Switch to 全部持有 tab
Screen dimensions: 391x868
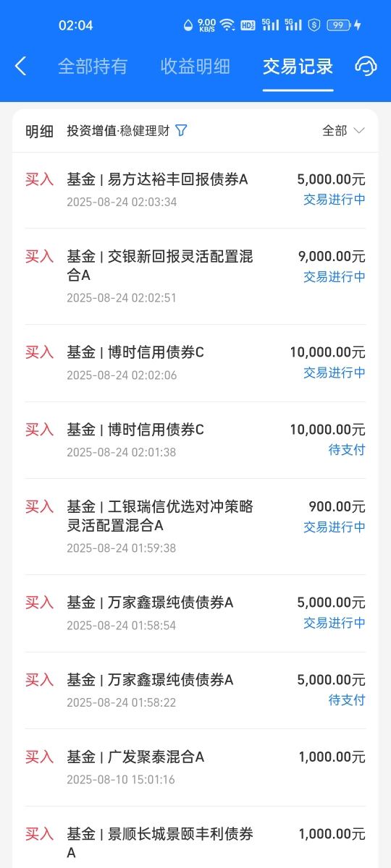tap(93, 67)
